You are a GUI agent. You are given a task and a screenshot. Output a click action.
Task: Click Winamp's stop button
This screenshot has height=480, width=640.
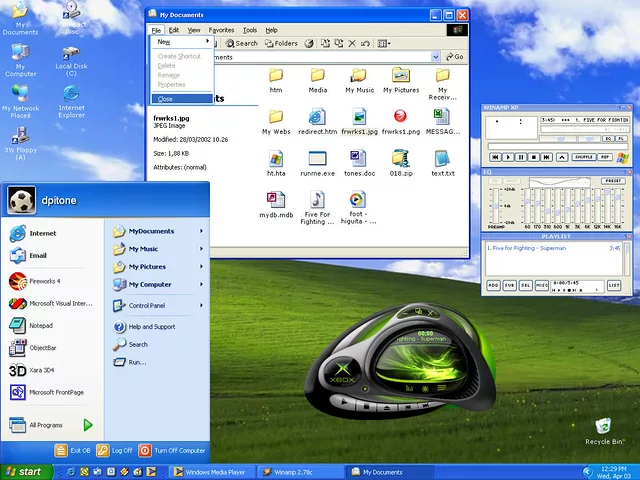[533, 157]
